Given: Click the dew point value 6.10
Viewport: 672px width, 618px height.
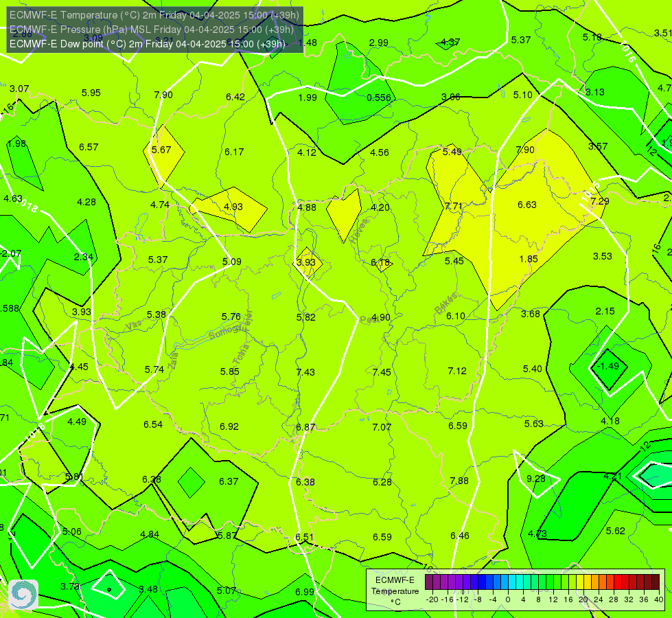Looking at the screenshot, I should [456, 316].
